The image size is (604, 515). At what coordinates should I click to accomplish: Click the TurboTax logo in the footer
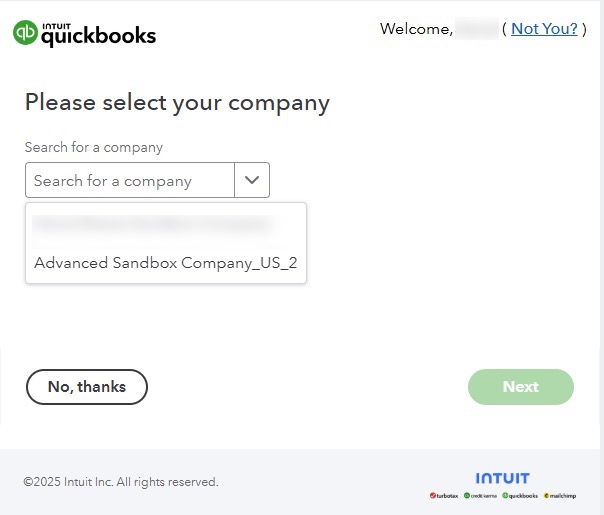[x=443, y=495]
